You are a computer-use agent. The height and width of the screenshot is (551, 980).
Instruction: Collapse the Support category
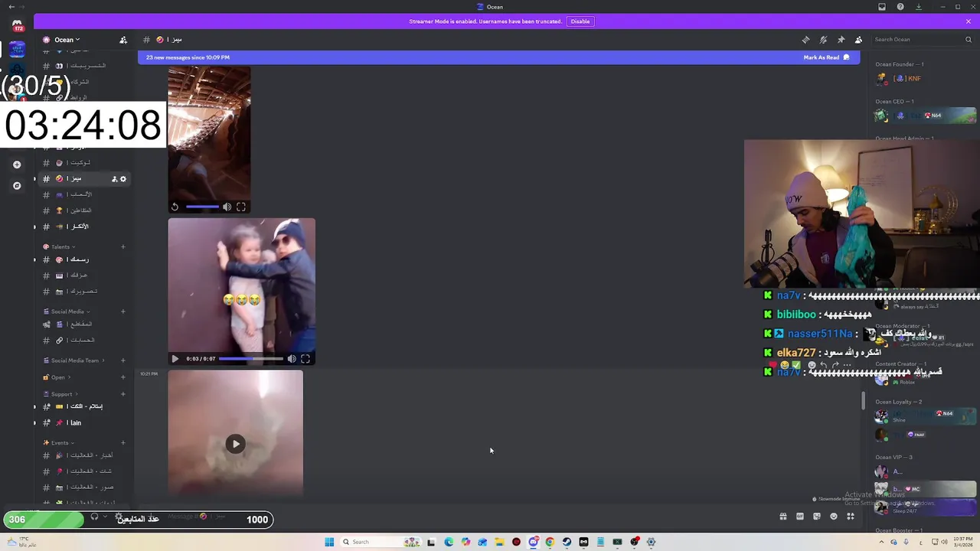pos(61,394)
